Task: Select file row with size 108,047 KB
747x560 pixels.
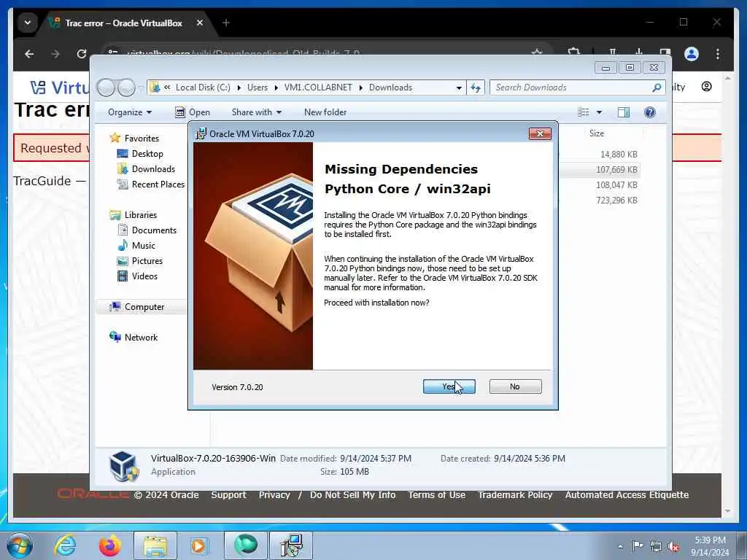Action: (x=616, y=184)
